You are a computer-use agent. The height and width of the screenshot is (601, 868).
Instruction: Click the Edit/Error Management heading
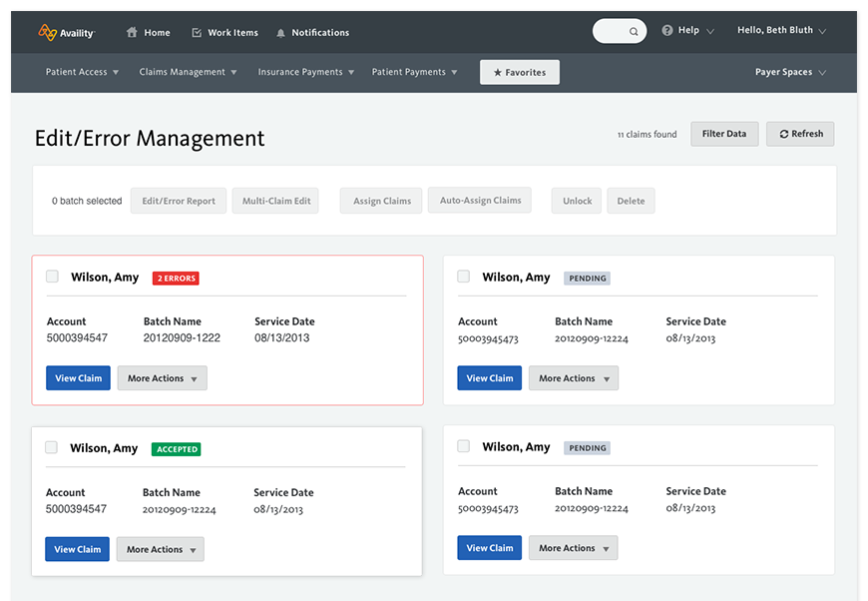point(150,139)
